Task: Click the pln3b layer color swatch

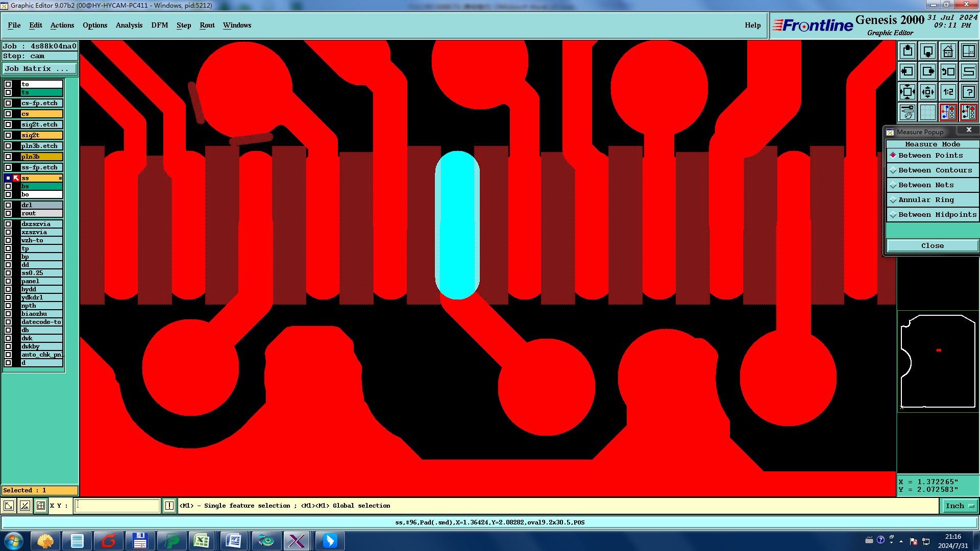Action: (41, 157)
